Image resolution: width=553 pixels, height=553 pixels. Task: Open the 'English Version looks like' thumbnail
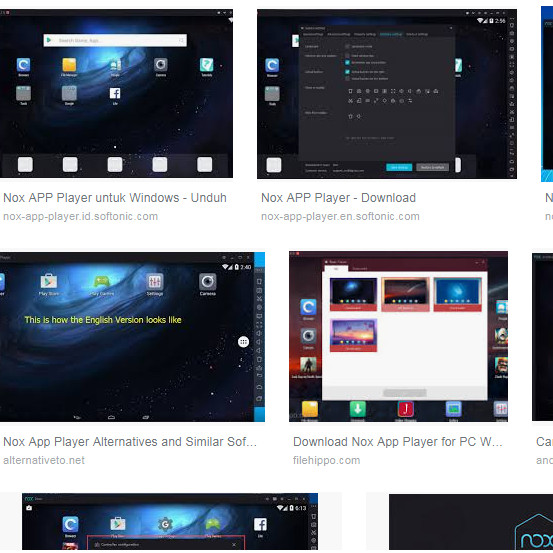132,337
